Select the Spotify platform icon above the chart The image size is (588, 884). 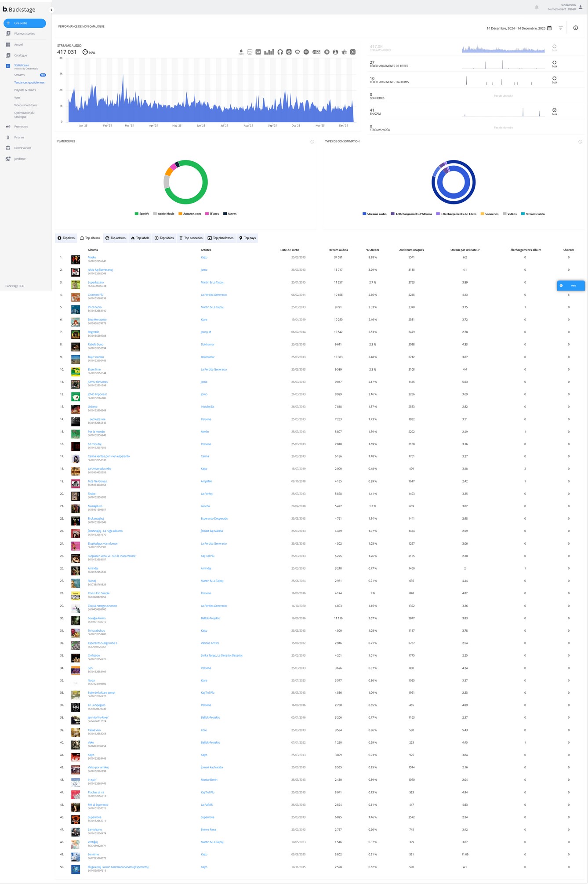pos(306,52)
